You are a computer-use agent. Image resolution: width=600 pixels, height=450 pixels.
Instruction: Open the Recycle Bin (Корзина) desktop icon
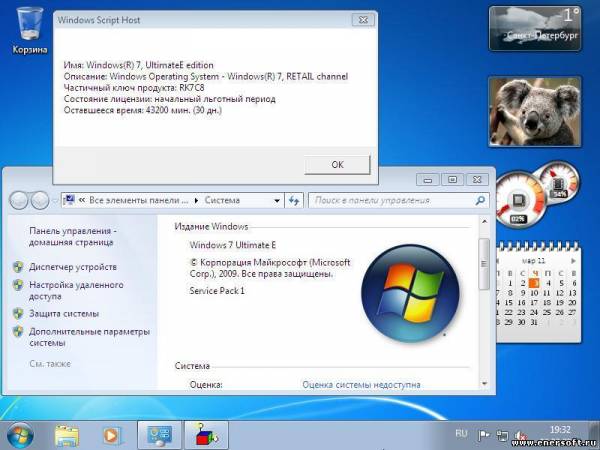pos(29,31)
